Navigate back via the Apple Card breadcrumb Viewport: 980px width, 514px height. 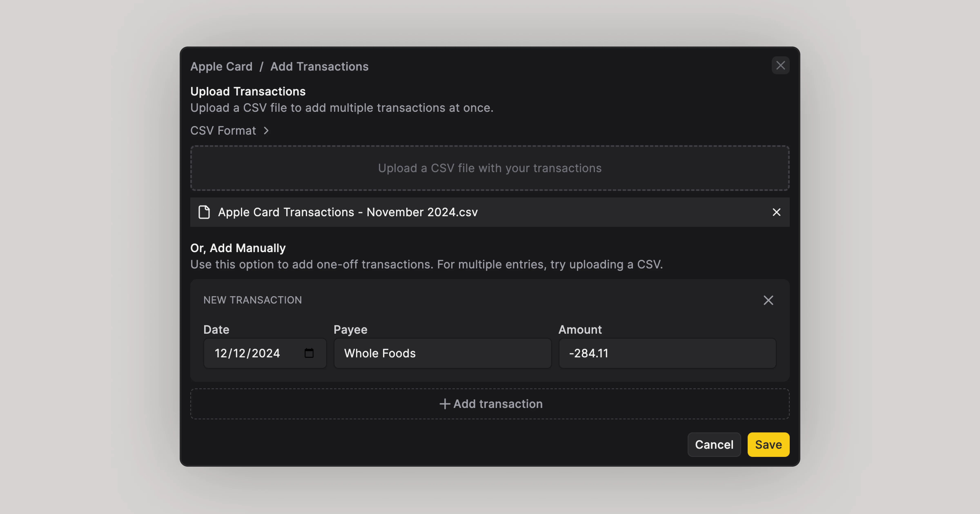[221, 66]
